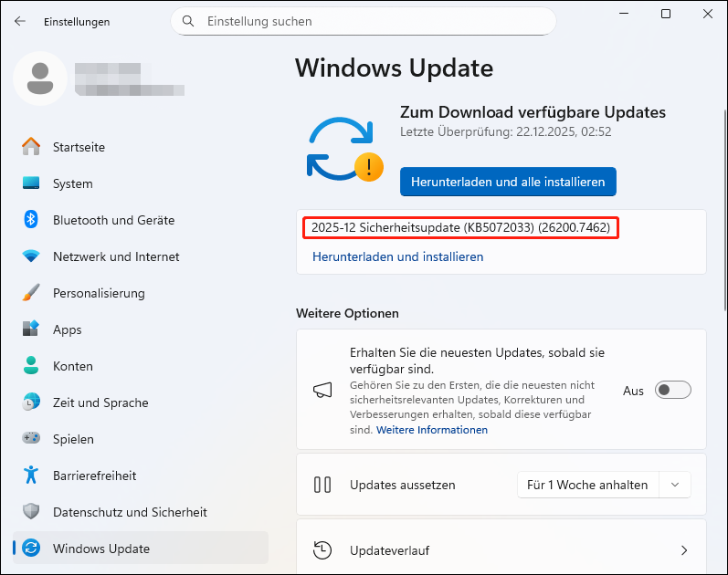728x575 pixels.
Task: Open the Weitere Informationen link
Action: (x=432, y=430)
